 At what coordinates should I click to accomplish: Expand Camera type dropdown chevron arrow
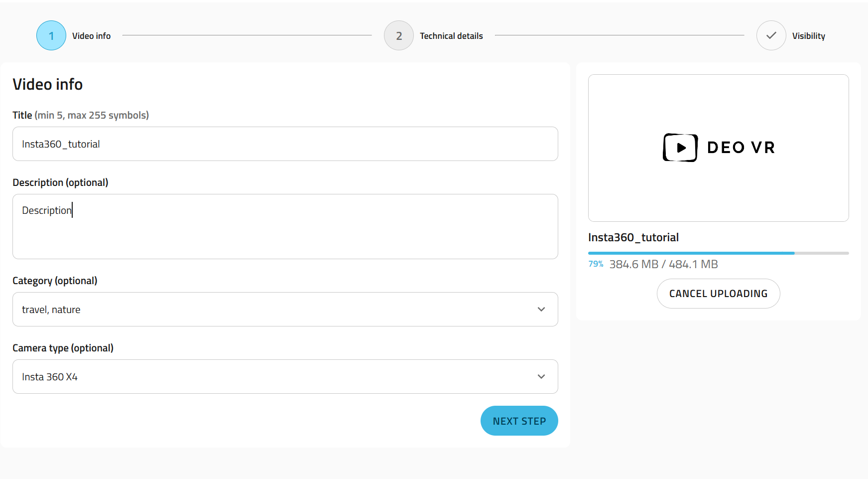pyautogui.click(x=541, y=377)
